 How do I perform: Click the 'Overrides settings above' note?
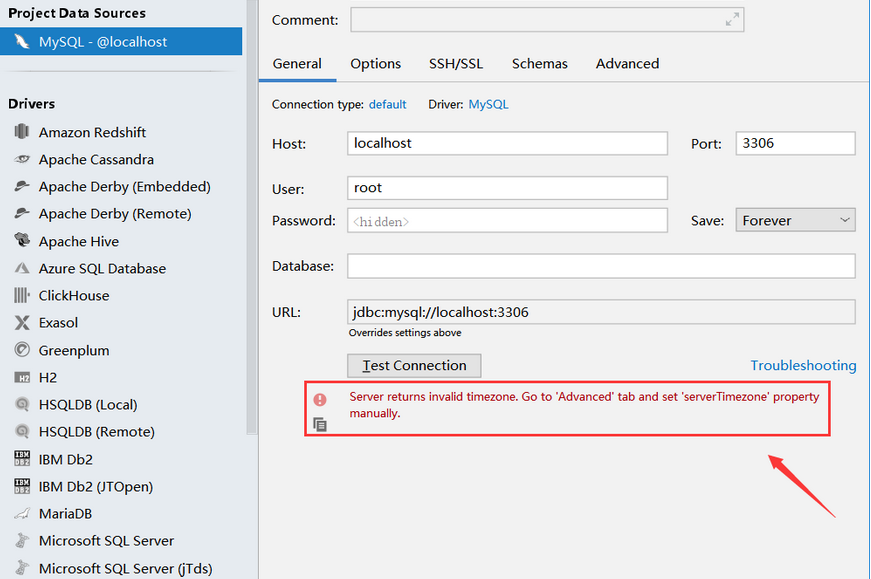(405, 332)
